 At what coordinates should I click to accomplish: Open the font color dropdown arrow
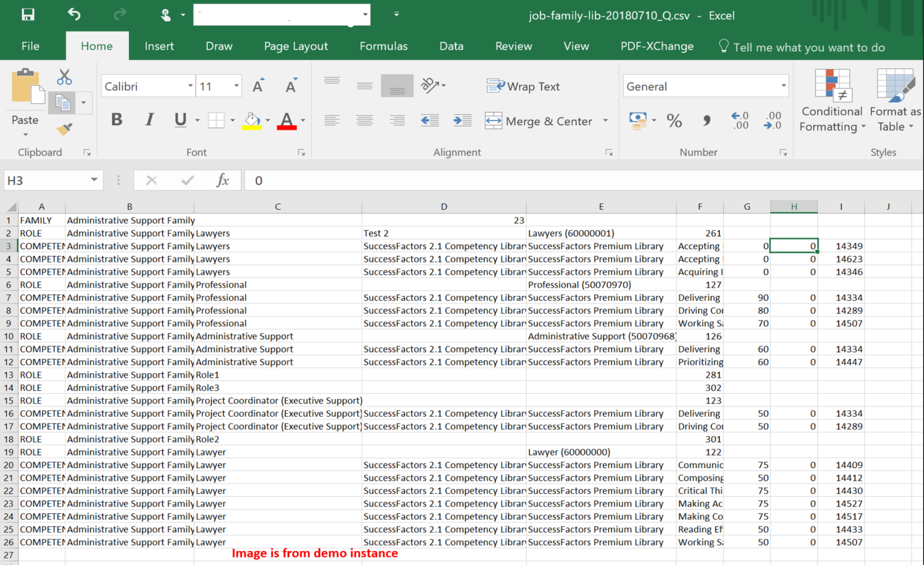click(303, 121)
